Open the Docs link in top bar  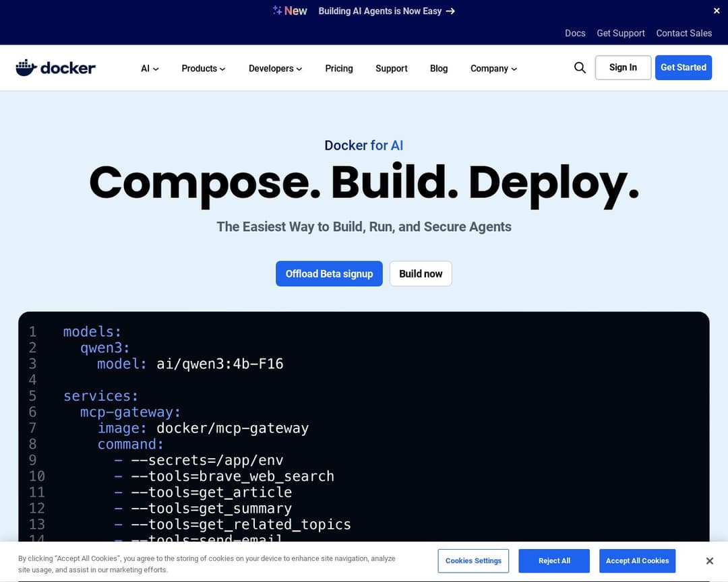coord(575,33)
